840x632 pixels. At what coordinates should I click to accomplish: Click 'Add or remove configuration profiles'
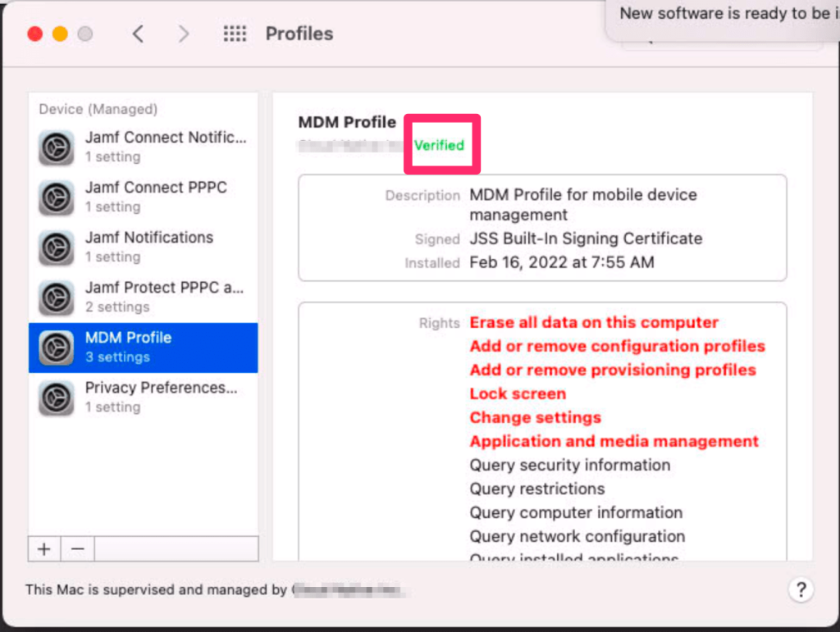pos(617,346)
